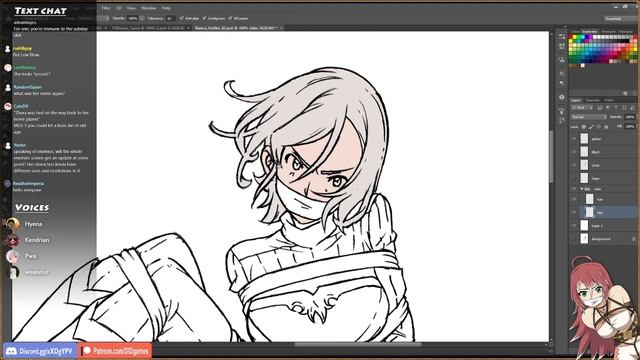
Task: Open the View menu
Action: pyautogui.click(x=131, y=8)
